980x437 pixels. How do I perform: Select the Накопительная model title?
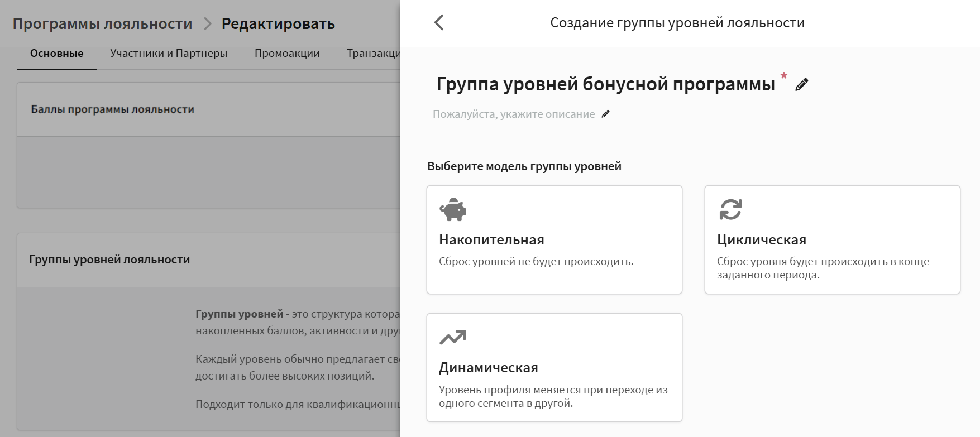point(491,240)
